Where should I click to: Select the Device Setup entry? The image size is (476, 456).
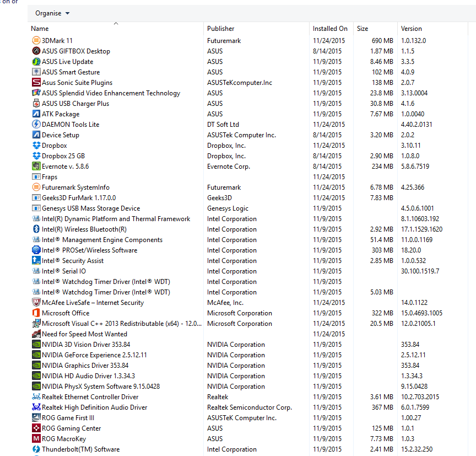point(61,135)
